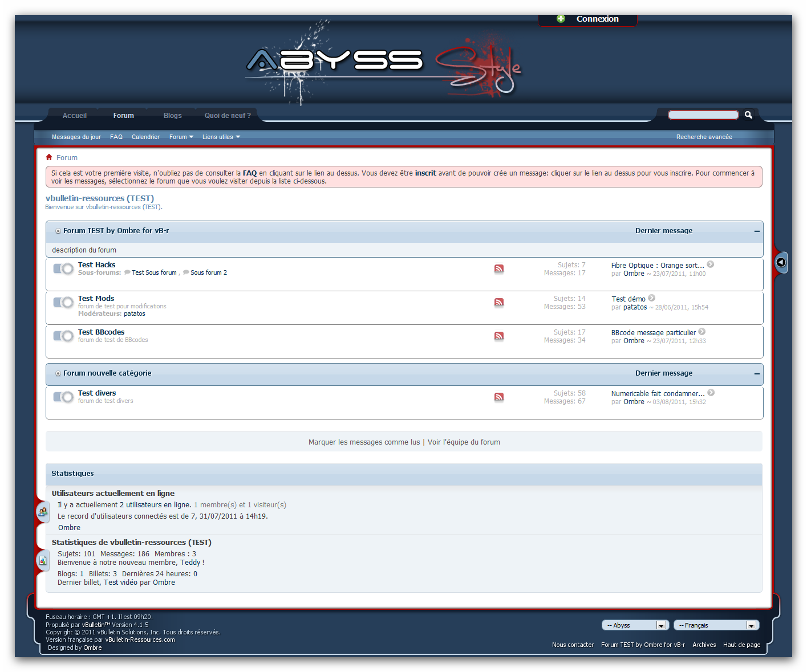Switch to the Blogs tab
The image size is (807, 672).
(173, 116)
